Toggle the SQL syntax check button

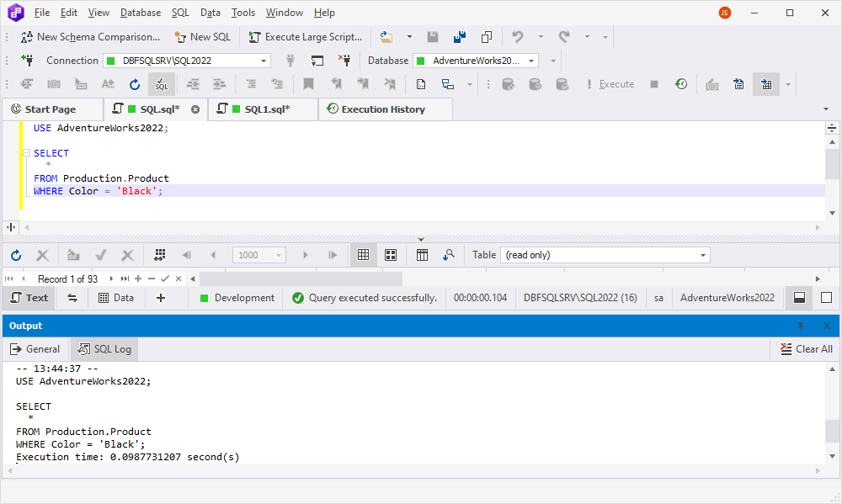(x=162, y=84)
